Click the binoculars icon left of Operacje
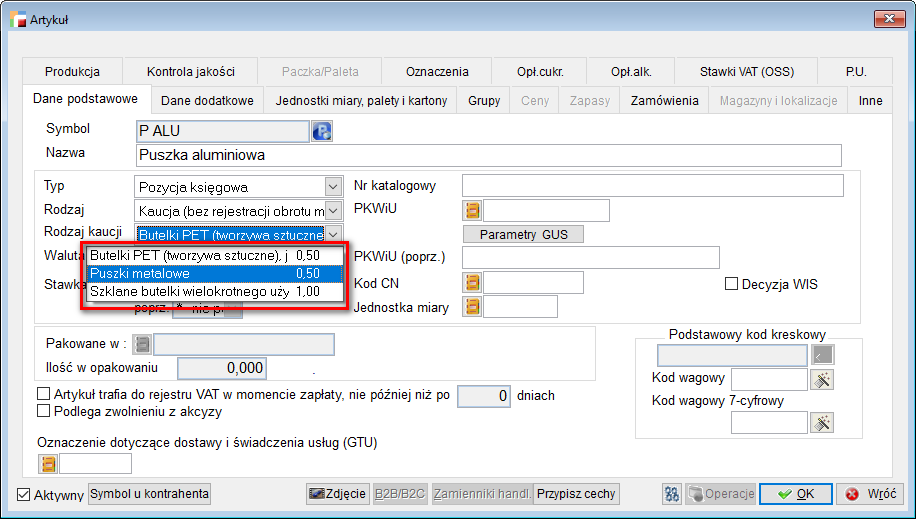Screen dimensions: 916x519 (673, 494)
